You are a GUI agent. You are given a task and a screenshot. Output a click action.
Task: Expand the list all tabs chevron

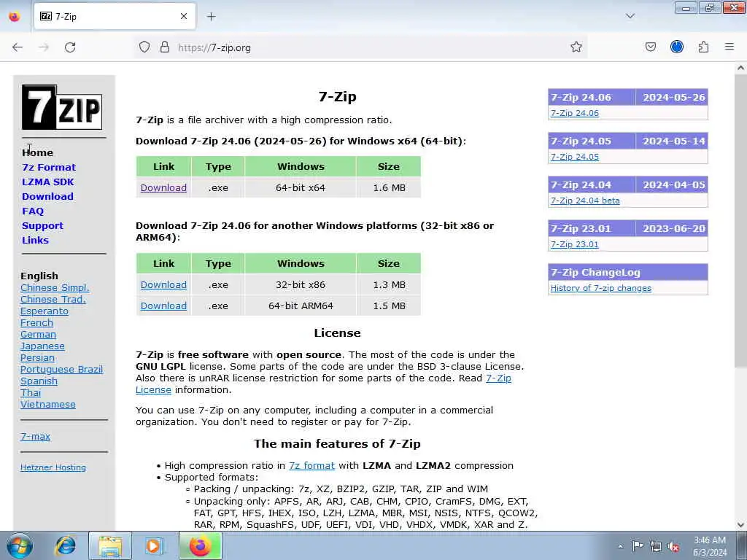[x=630, y=16]
